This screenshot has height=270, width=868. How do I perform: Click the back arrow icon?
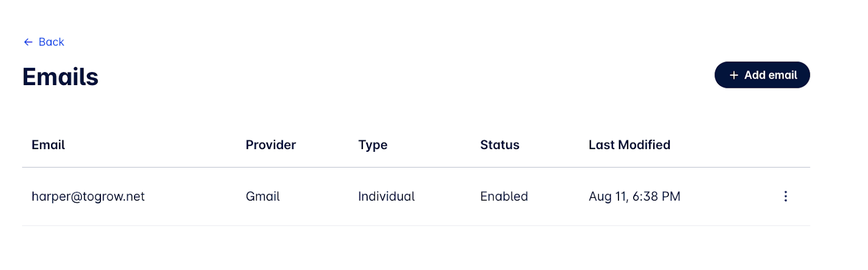coord(28,42)
